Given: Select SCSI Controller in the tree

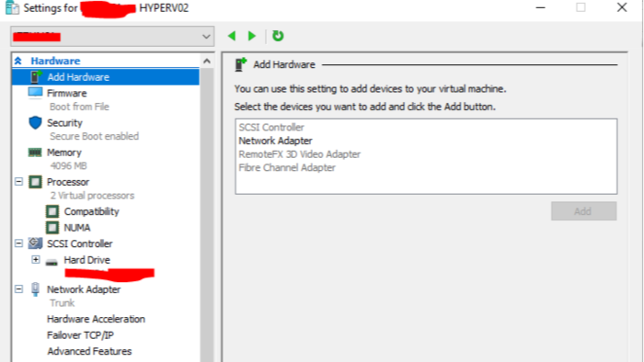Looking at the screenshot, I should 80,243.
